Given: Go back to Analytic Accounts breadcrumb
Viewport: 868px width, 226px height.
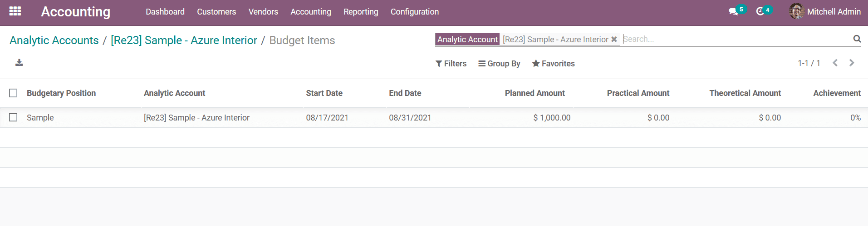Looking at the screenshot, I should tap(54, 40).
